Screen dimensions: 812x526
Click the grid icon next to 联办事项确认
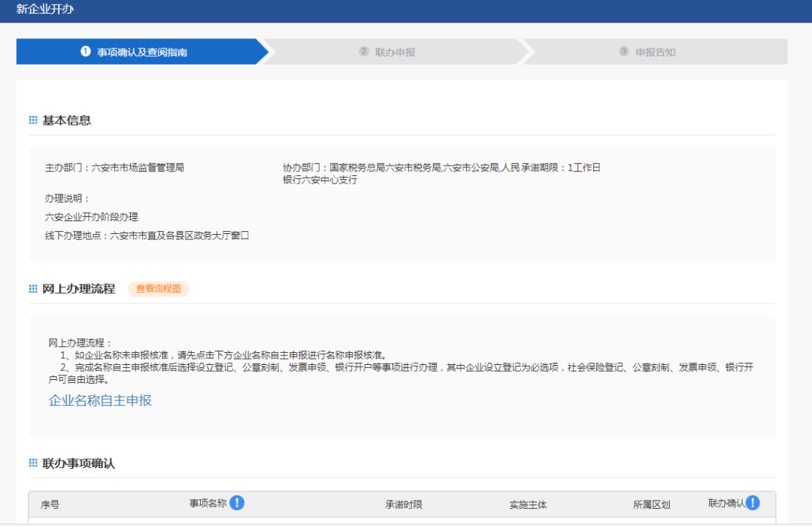tap(33, 464)
